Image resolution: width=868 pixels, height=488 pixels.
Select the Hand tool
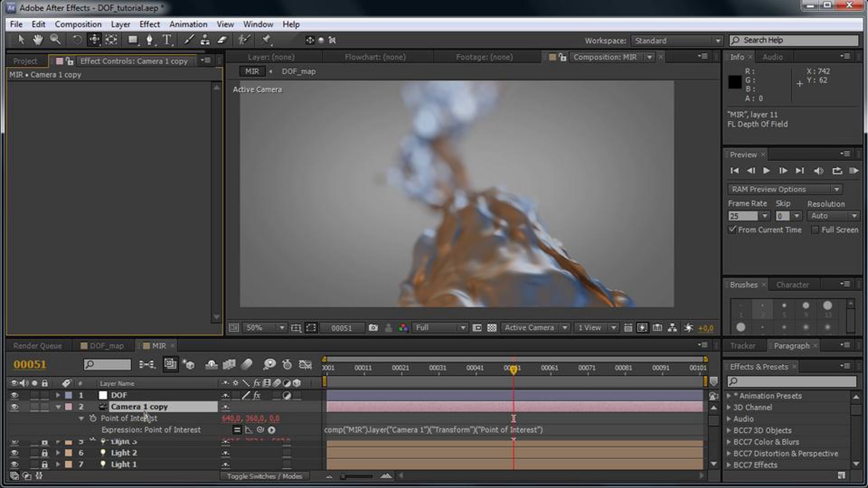tap(38, 40)
